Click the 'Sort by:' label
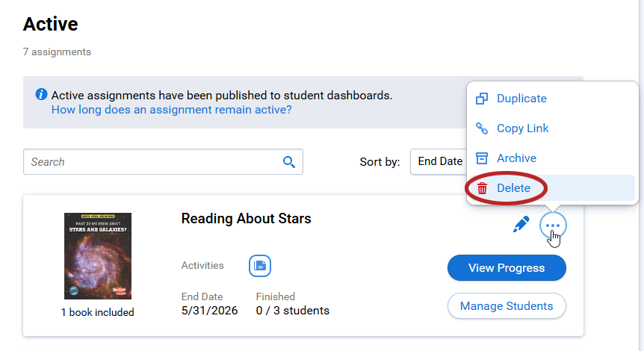 click(380, 162)
